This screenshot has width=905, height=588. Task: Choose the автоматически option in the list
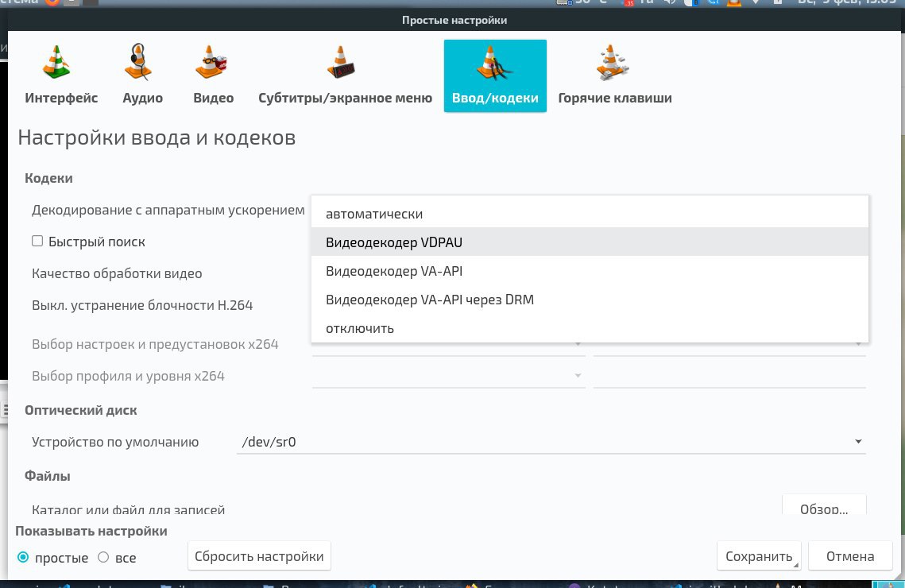pyautogui.click(x=590, y=214)
